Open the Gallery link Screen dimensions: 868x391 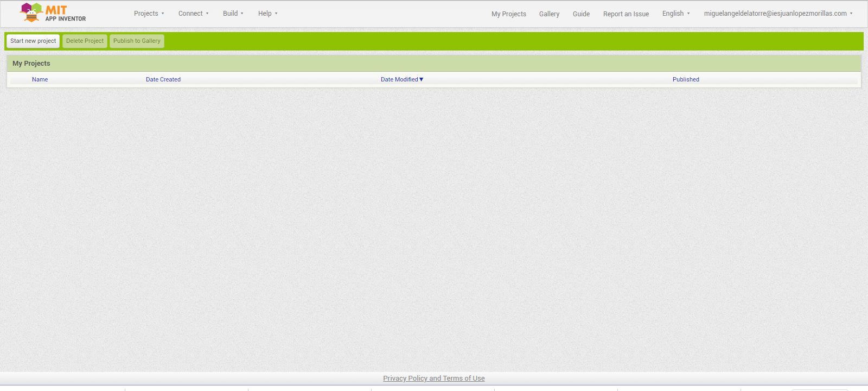click(x=549, y=14)
